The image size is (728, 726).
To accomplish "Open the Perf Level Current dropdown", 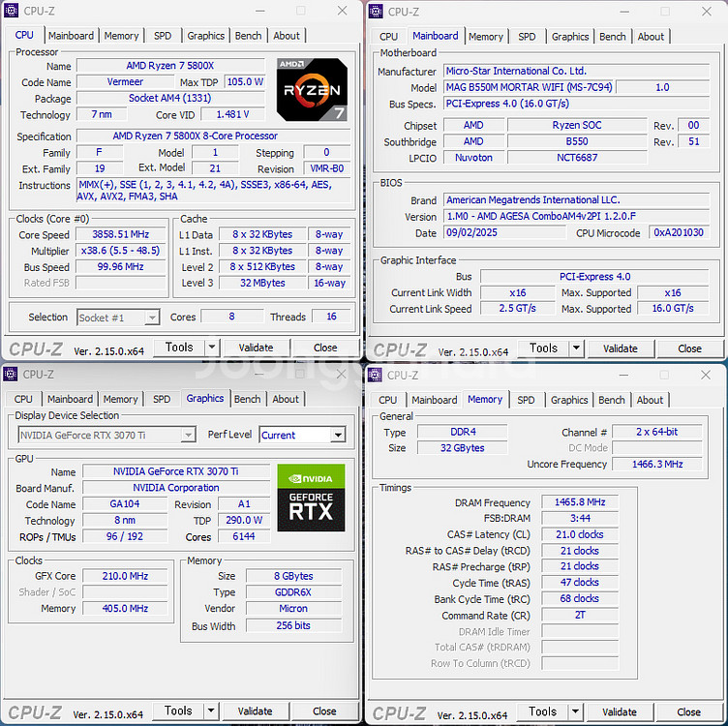I will [x=302, y=435].
